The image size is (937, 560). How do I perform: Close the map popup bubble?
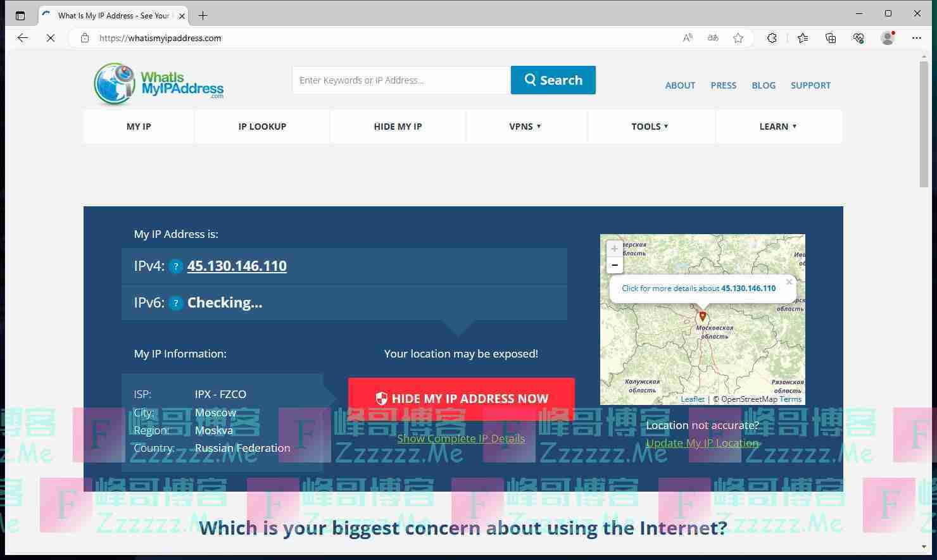click(789, 282)
